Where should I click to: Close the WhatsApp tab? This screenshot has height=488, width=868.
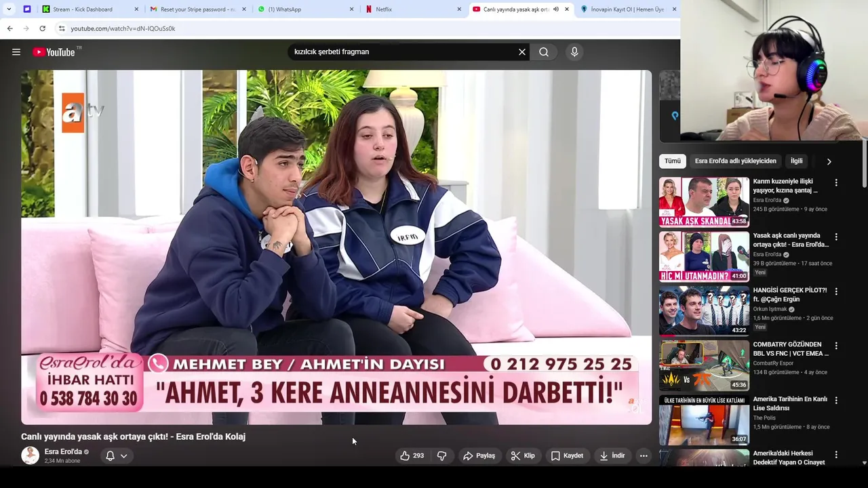tap(351, 9)
